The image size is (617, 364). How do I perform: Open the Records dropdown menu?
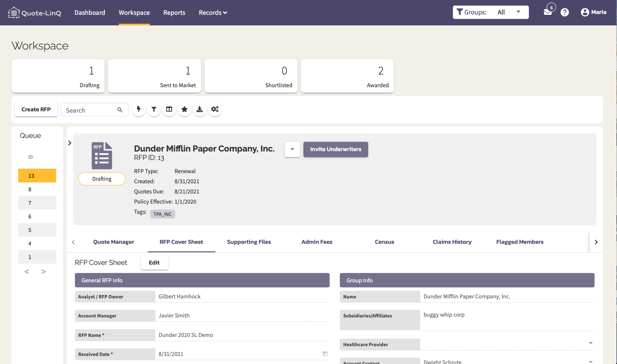click(x=213, y=13)
